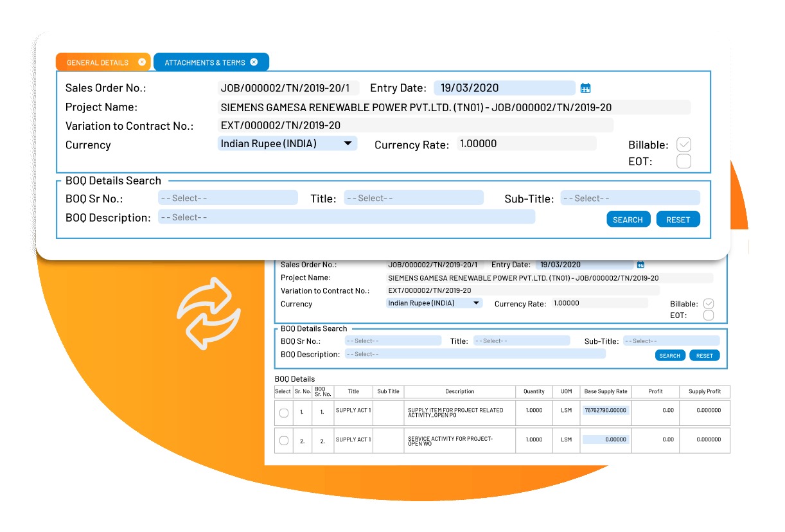Click the calendar icon next to Entry Date
Image resolution: width=785 pixels, height=532 pixels.
coord(585,87)
